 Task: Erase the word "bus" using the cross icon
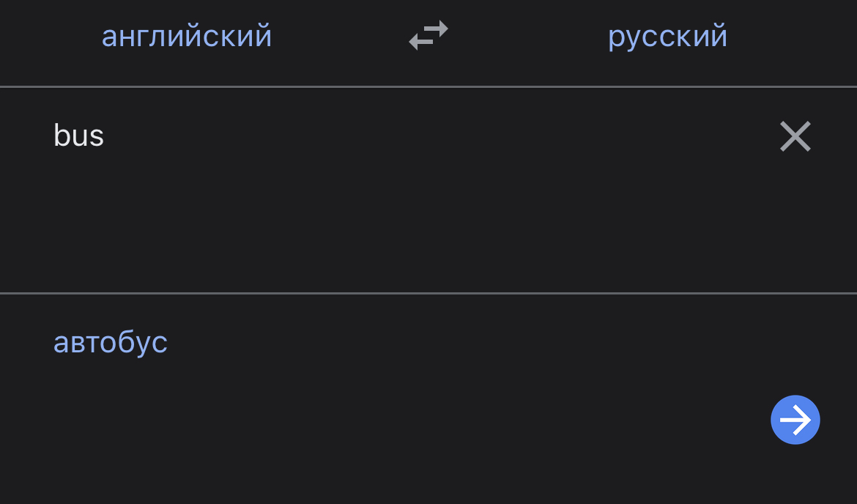tap(795, 136)
